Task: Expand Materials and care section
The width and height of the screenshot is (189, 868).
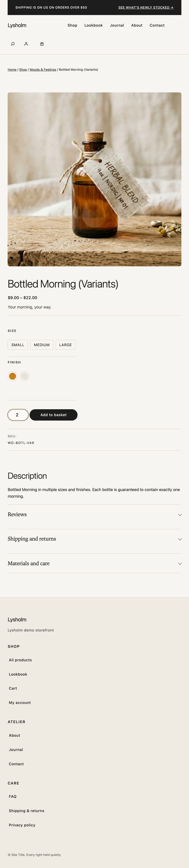Action: pyautogui.click(x=94, y=563)
